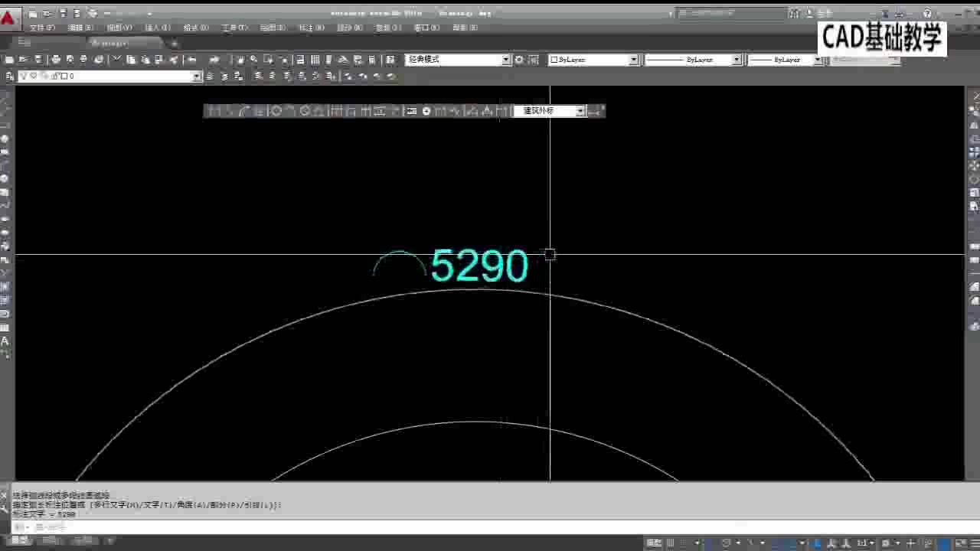Expand the linetype ByLayer dropdown
The height and width of the screenshot is (551, 980).
(737, 60)
